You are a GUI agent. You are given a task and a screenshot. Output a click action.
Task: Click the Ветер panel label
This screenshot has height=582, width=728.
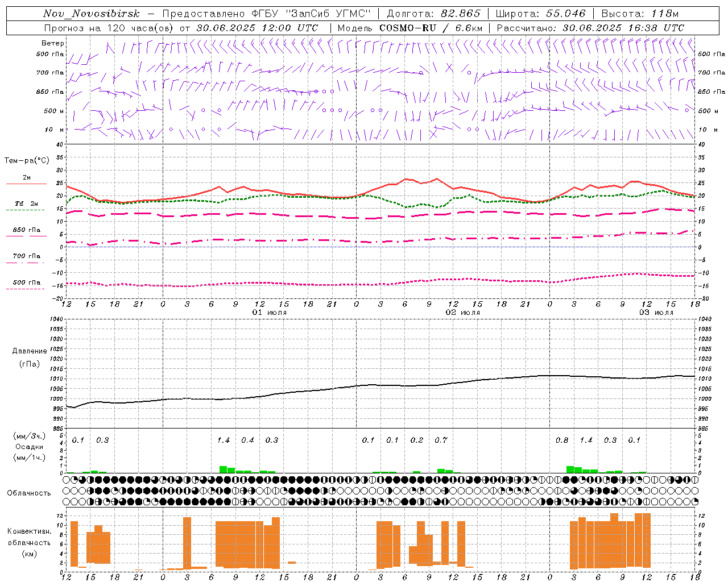(53, 43)
